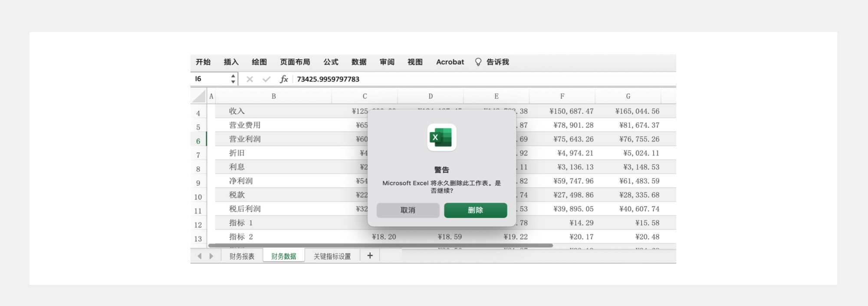The width and height of the screenshot is (868, 306).
Task: Open the Name Box dropdown arrows
Action: point(233,79)
